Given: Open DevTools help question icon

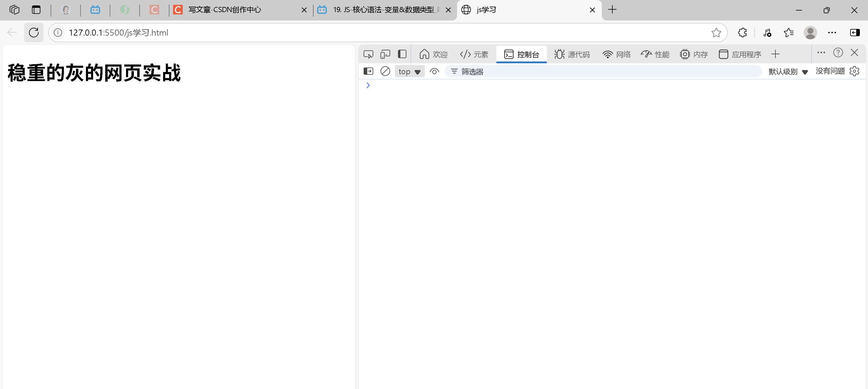Looking at the screenshot, I should click(x=838, y=53).
